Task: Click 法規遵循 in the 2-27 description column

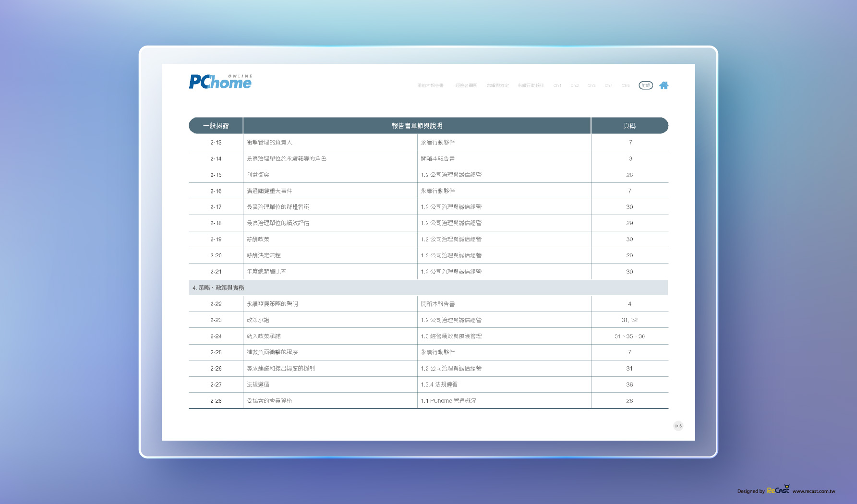Action: click(258, 384)
